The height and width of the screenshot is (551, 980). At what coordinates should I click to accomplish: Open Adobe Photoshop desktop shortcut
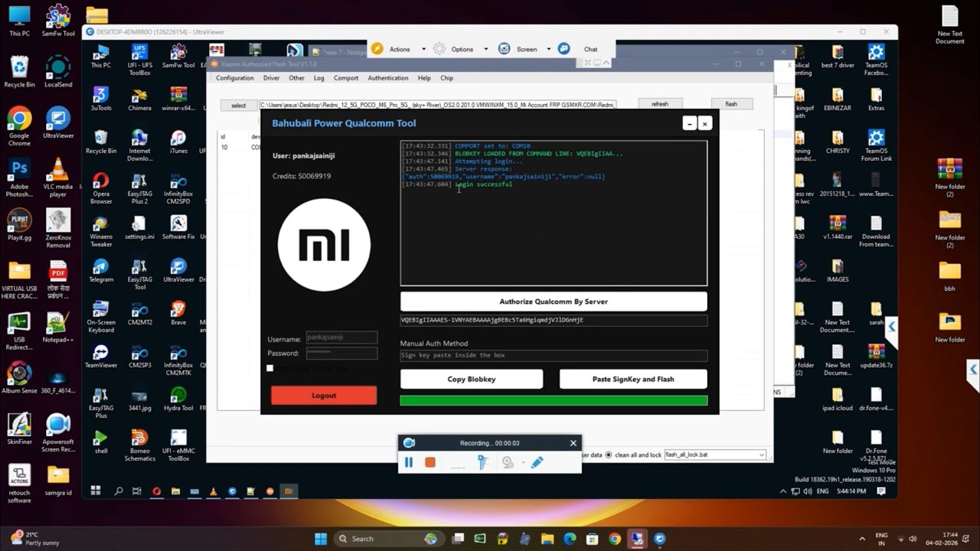coord(19,178)
